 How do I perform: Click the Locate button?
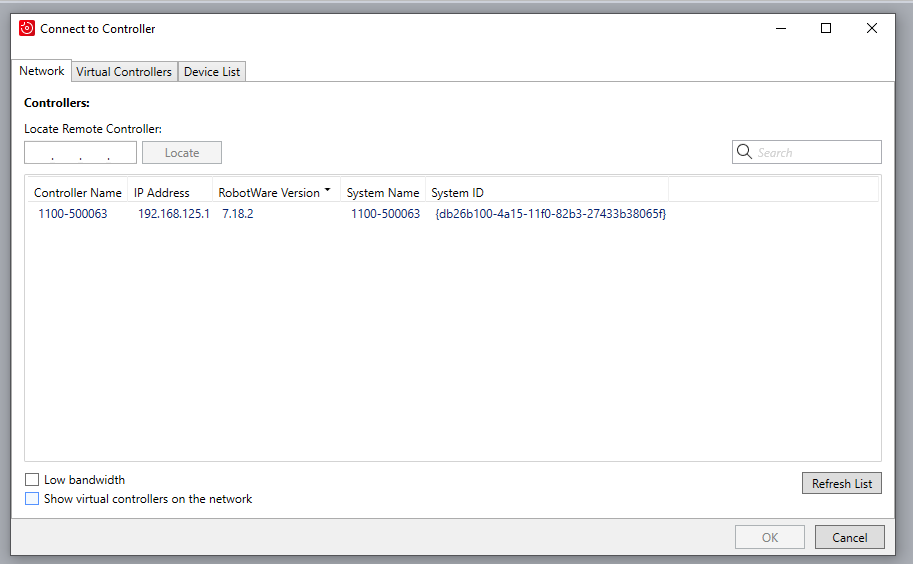(x=181, y=153)
